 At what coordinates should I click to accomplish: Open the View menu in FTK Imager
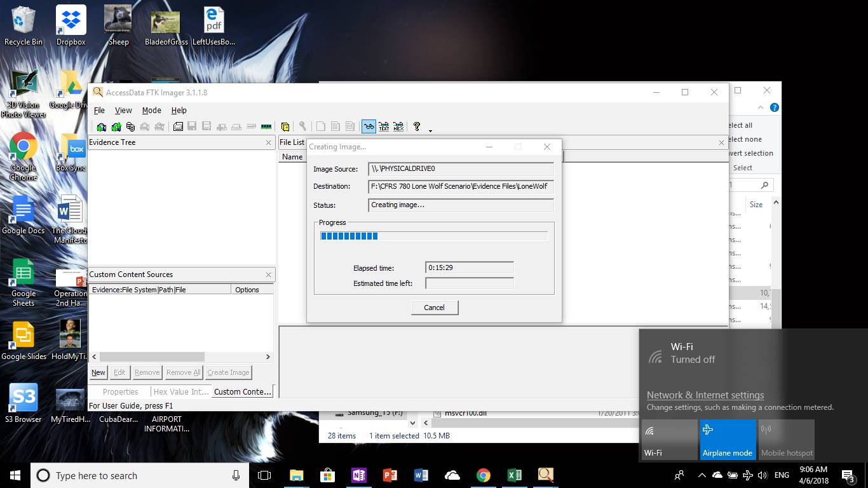point(123,110)
